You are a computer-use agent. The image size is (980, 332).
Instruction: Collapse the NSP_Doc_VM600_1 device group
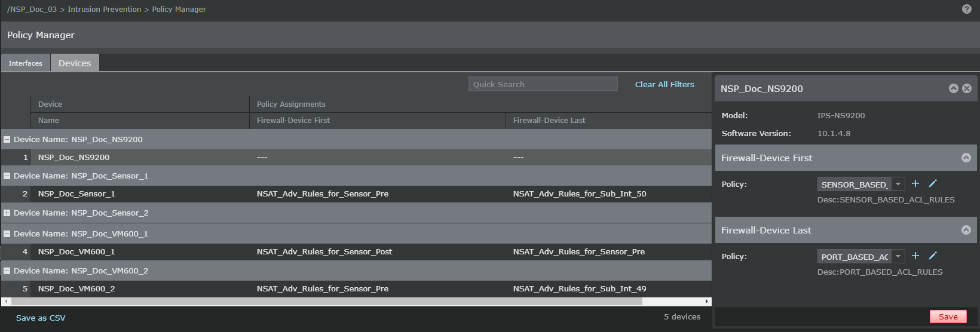pyautogui.click(x=7, y=233)
